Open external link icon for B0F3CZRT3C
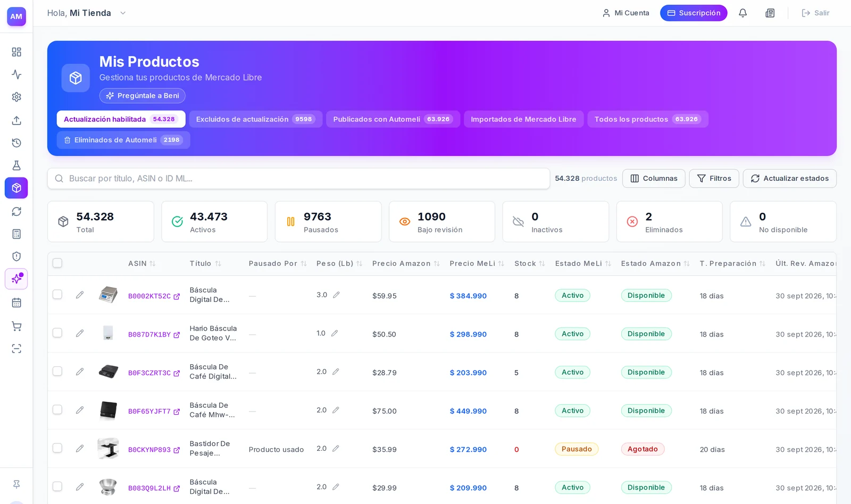Image resolution: width=851 pixels, height=504 pixels. tap(177, 373)
